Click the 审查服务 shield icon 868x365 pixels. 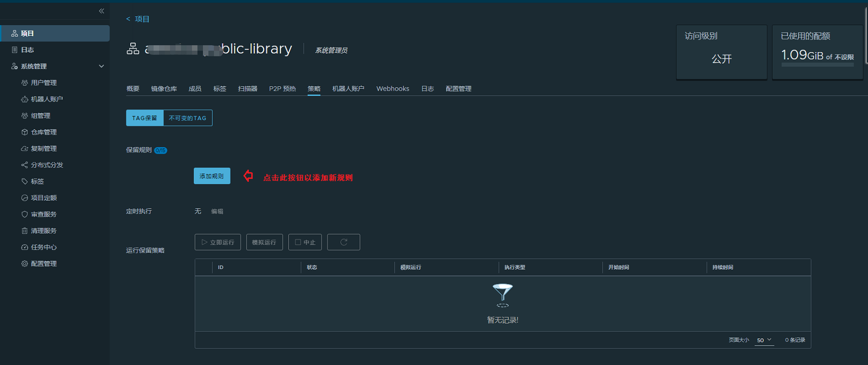click(25, 214)
